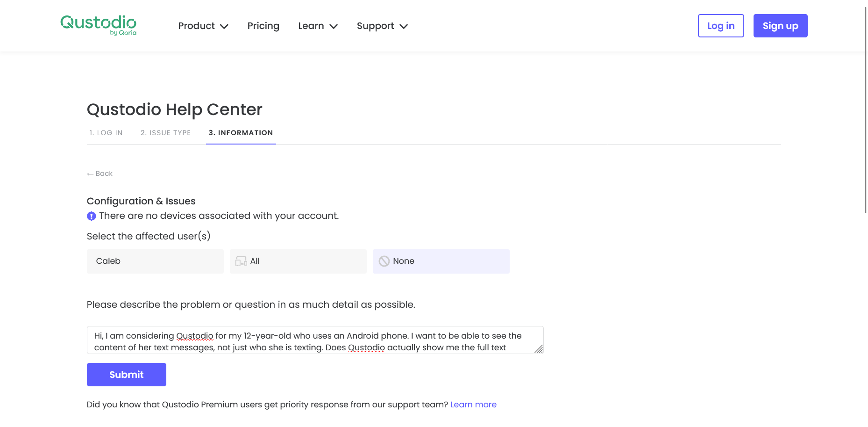Select the 3. Information step tab
Viewport: 868px width, 427px height.
click(241, 133)
